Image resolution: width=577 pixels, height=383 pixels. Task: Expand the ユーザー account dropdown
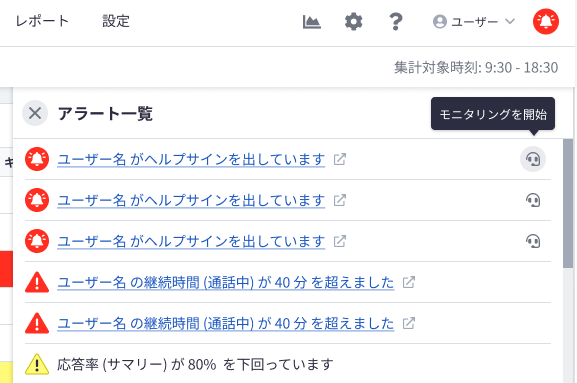(x=474, y=22)
